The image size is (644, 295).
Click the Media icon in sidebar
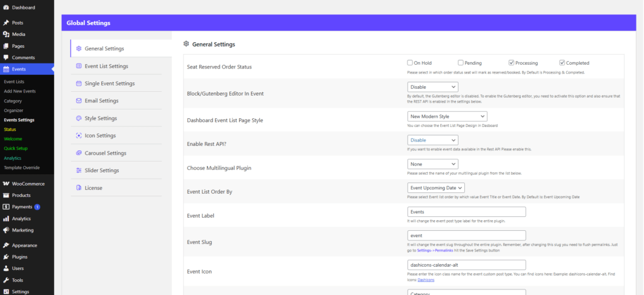pyautogui.click(x=6, y=35)
